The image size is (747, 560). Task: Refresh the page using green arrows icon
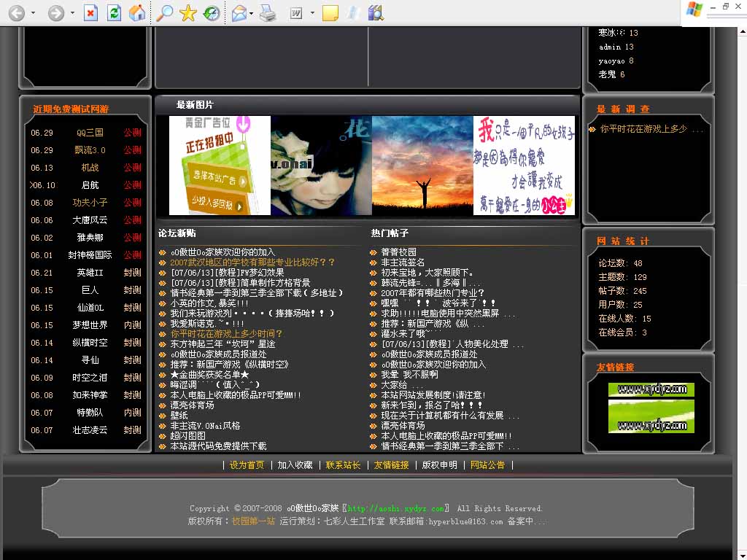pos(114,13)
